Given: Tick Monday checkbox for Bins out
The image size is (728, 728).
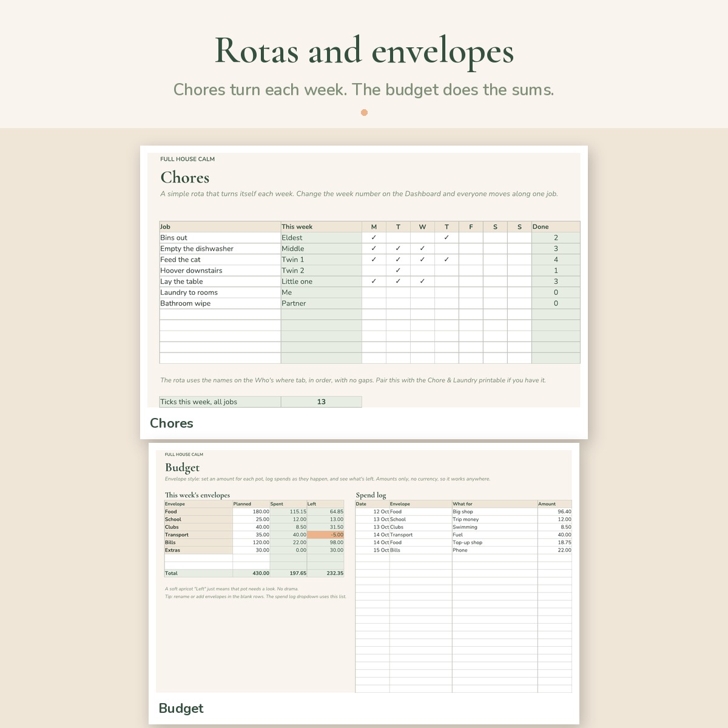Looking at the screenshot, I should pos(374,238).
